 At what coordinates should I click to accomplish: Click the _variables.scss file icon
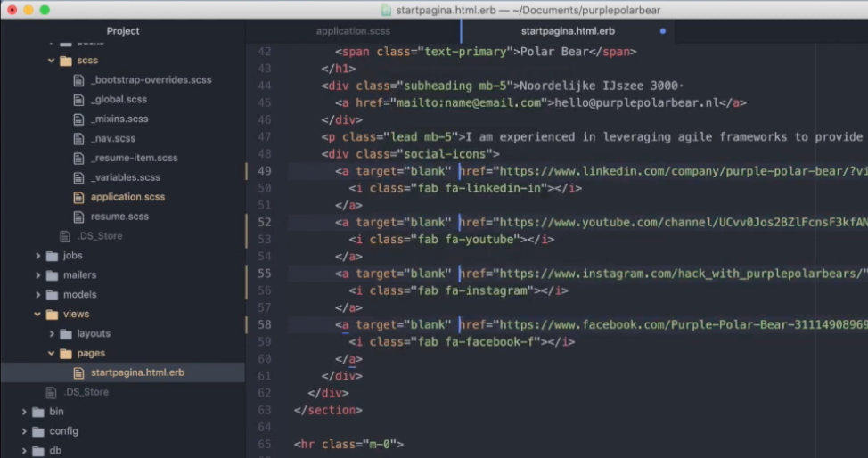pos(78,177)
